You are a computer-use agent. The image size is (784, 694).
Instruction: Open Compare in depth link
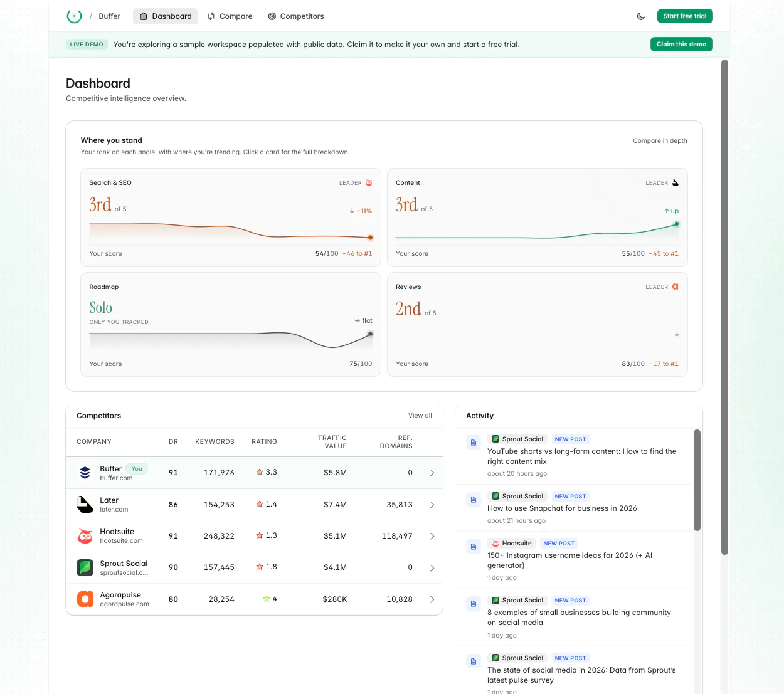tap(660, 141)
